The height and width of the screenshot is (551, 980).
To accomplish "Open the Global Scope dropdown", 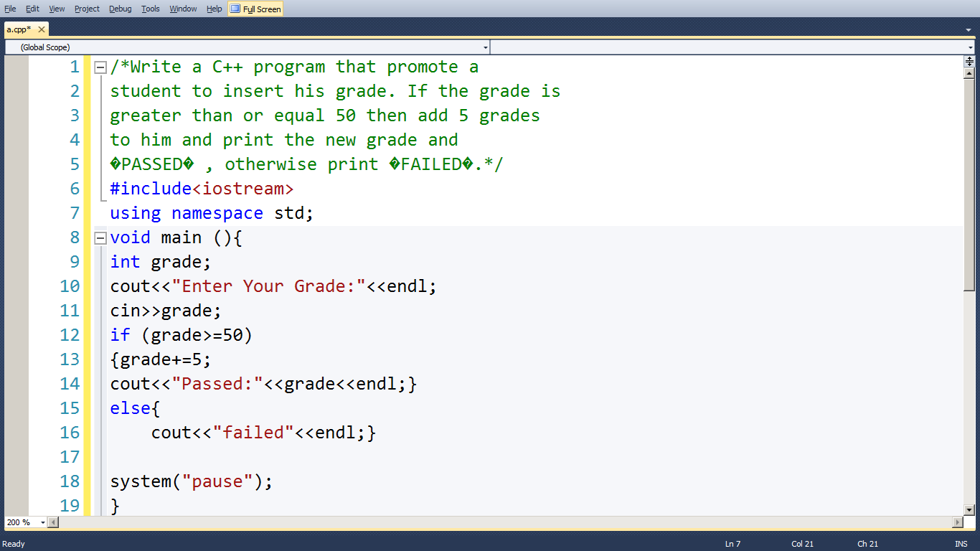I will coord(486,46).
